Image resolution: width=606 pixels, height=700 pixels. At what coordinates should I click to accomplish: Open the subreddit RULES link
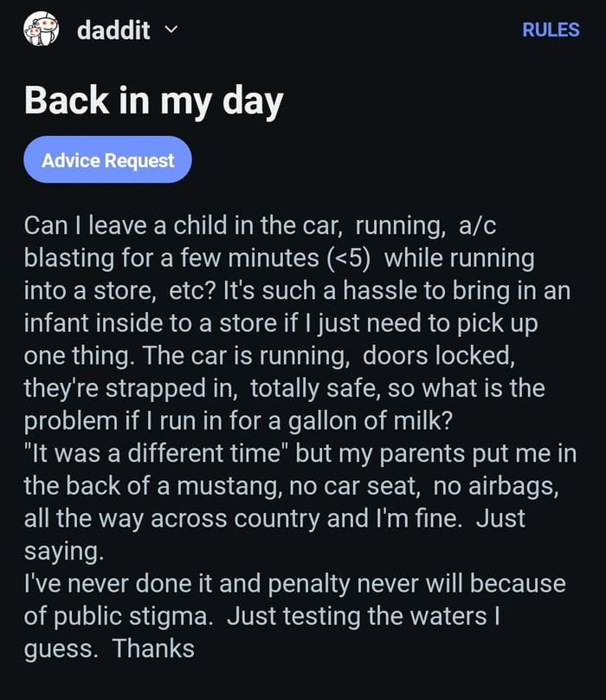551,29
